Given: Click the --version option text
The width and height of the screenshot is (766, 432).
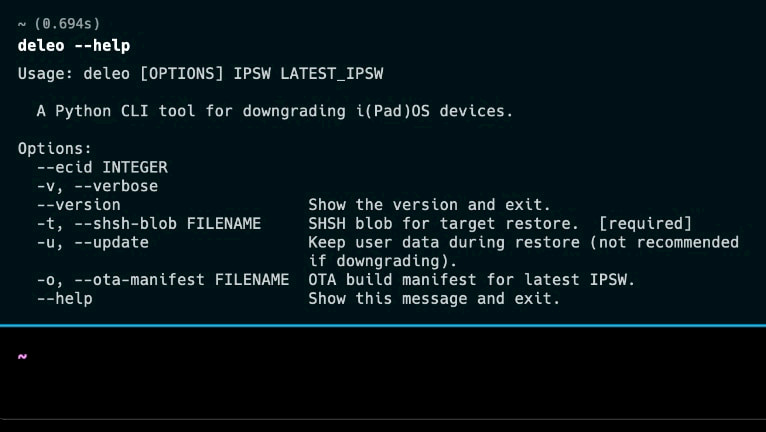Looking at the screenshot, I should pyautogui.click(x=78, y=205).
